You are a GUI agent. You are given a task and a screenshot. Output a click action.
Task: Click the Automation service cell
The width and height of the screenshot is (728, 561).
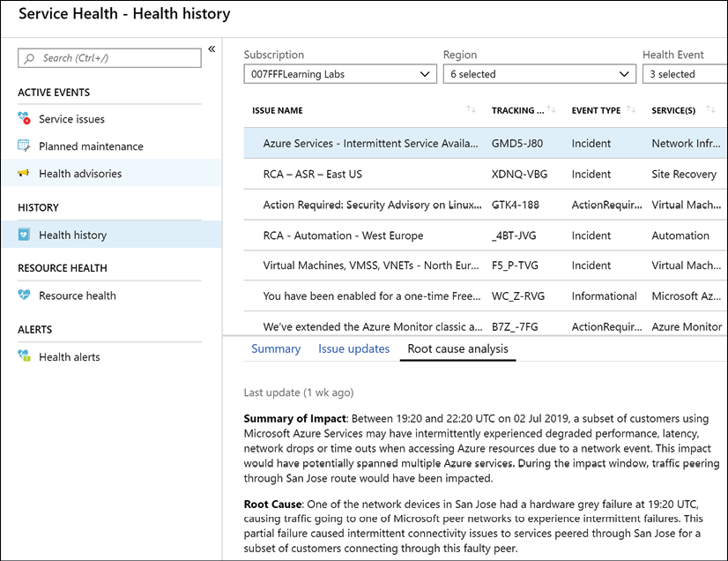tap(680, 236)
